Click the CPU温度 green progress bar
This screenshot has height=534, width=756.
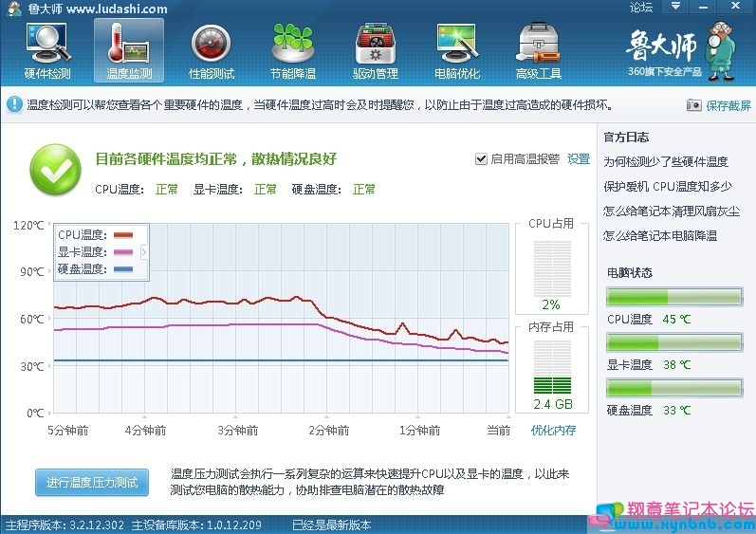674,297
